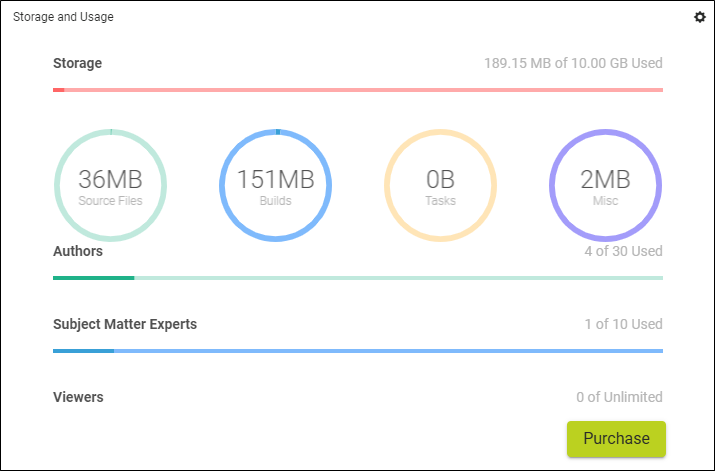Select the 0B Tasks circle
715x471 pixels.
[x=440, y=186]
